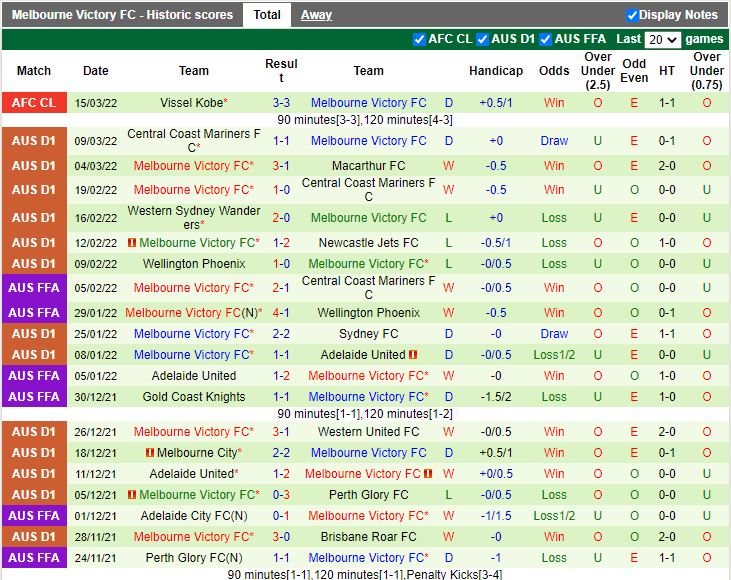Open AUS FFA league label on 05/02/22

tap(34, 288)
